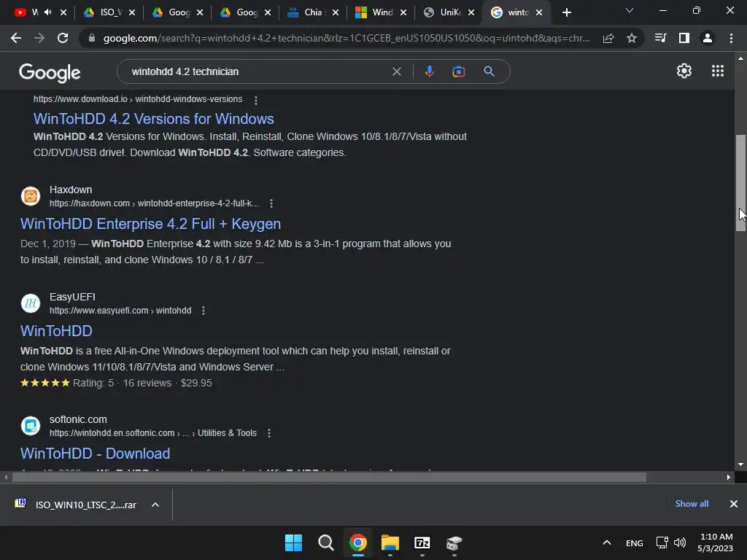Click the easyuefi.com result URL text

point(120,311)
